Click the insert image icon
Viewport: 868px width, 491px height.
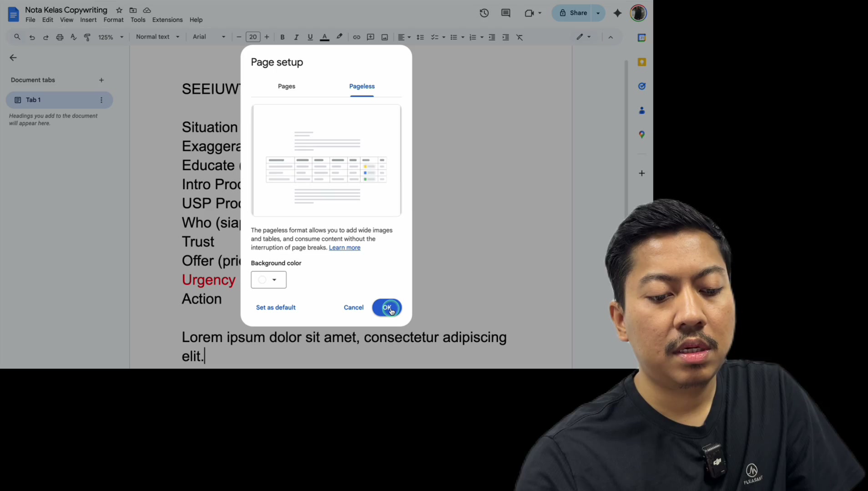click(385, 37)
